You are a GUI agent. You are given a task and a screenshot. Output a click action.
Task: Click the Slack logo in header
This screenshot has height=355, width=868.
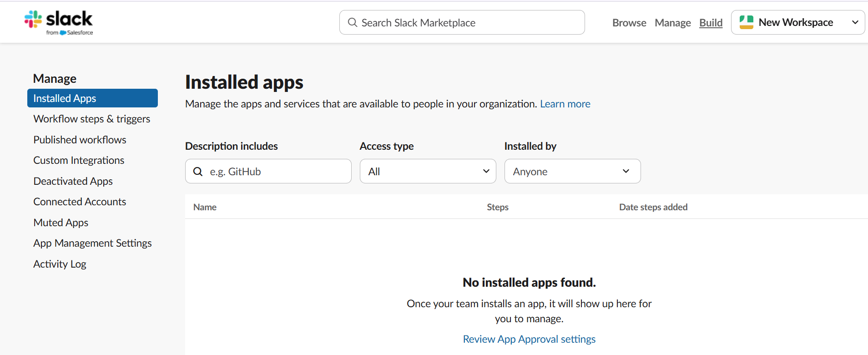[58, 22]
